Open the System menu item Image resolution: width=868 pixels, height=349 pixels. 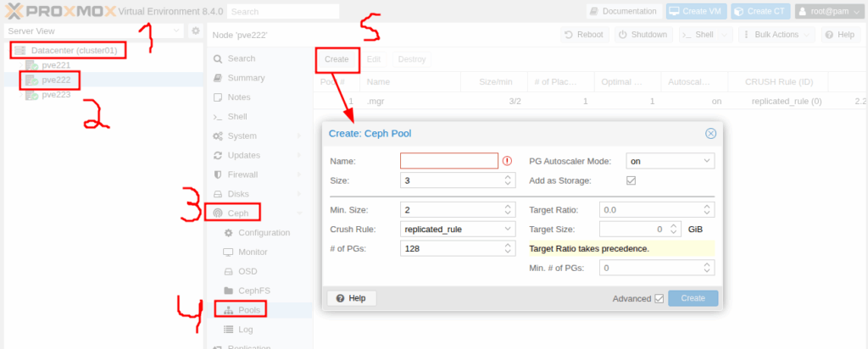click(x=242, y=136)
